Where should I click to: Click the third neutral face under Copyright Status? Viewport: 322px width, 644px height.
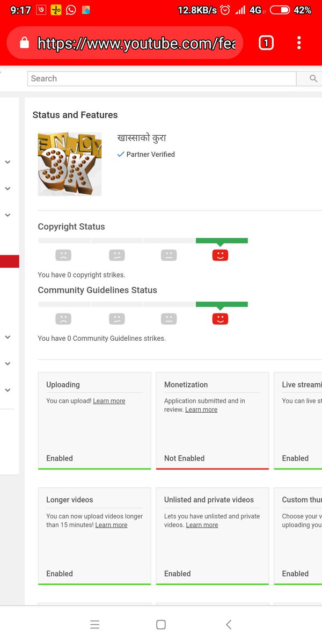pos(169,255)
